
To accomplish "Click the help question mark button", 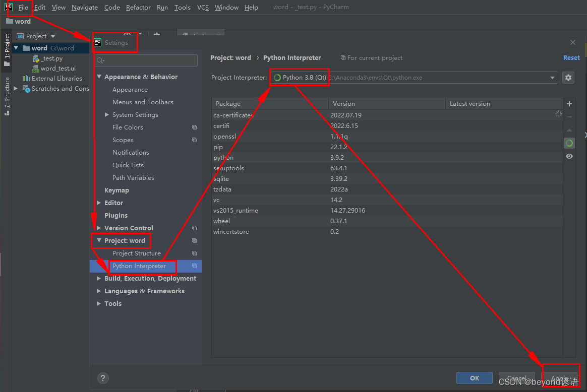I will pos(102,378).
